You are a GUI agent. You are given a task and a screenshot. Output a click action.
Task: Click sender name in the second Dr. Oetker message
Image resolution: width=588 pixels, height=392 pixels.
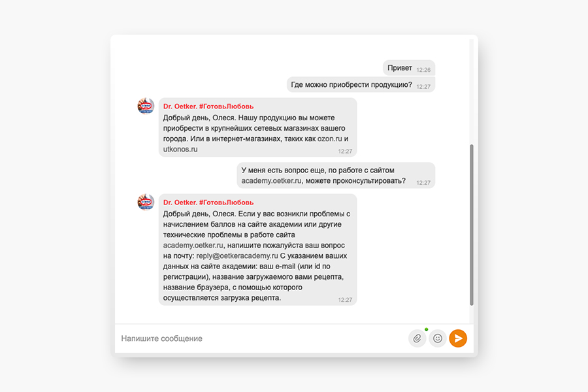coord(208,203)
